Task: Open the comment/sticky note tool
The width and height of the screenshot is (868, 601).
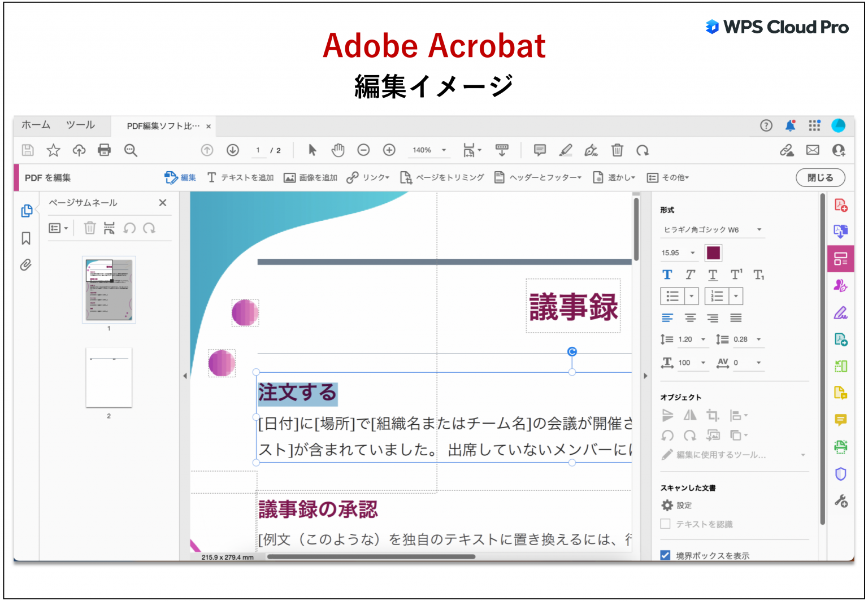Action: (539, 150)
